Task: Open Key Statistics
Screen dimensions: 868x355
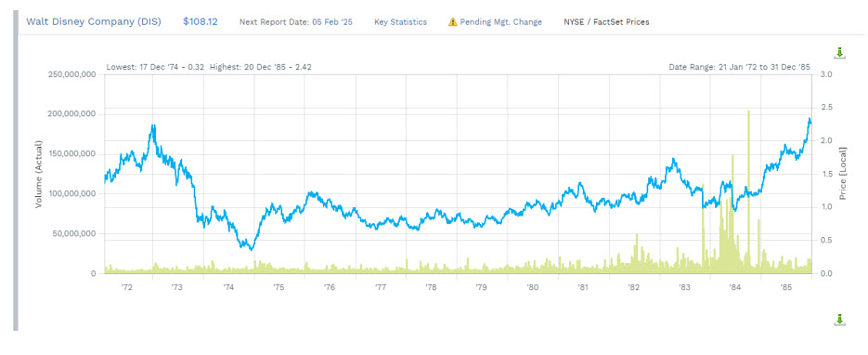Action: [x=400, y=22]
